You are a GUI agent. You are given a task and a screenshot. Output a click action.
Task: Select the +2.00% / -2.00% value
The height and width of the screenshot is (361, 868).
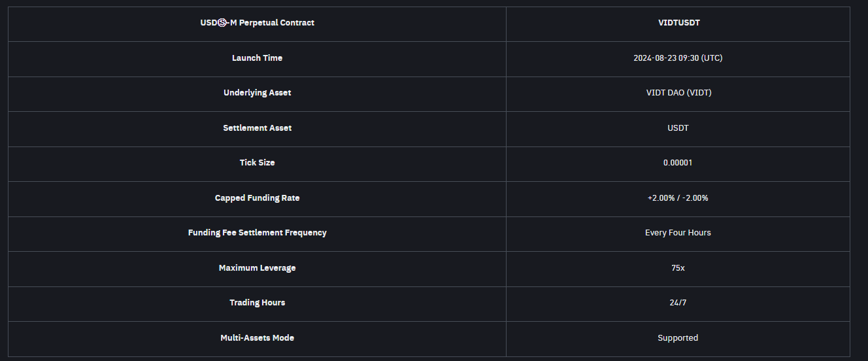pyautogui.click(x=678, y=198)
